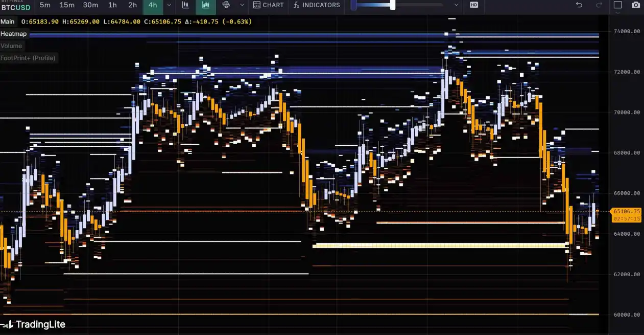Click the highlighted volume candles chart icon
The image size is (644, 335).
pos(206,5)
